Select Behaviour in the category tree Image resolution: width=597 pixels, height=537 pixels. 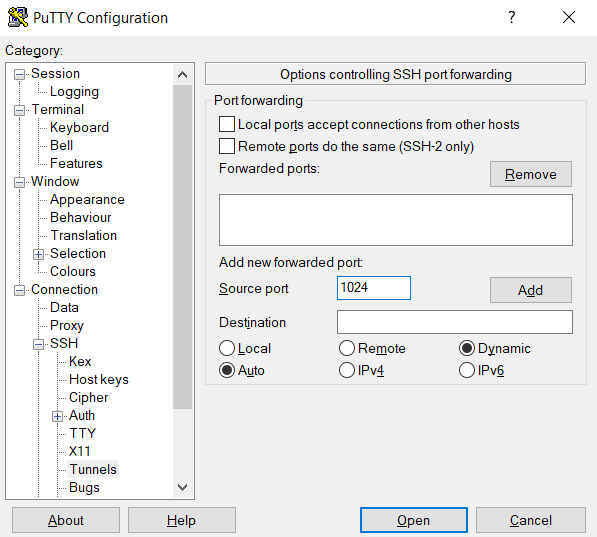81,217
